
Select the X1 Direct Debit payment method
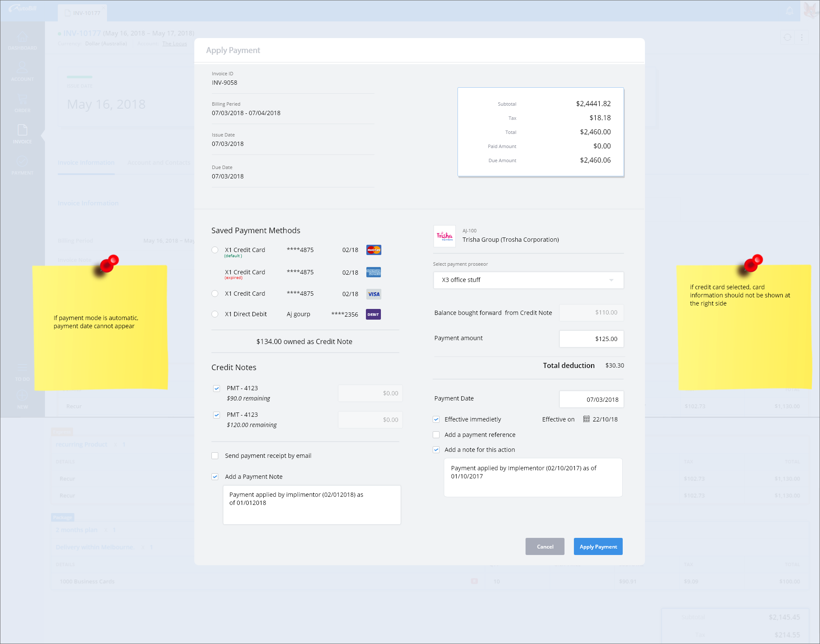(215, 315)
